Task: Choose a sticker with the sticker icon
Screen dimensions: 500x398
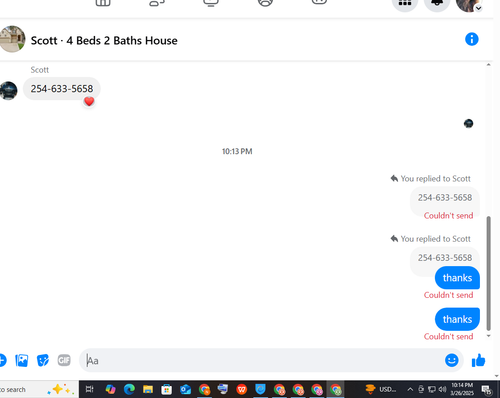Action: tap(43, 360)
